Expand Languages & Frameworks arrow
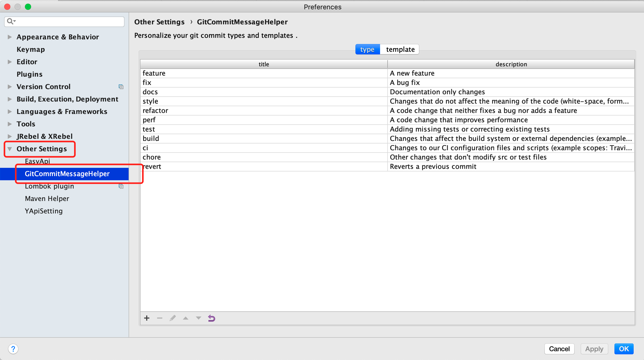Image resolution: width=644 pixels, height=360 pixels. (x=10, y=112)
